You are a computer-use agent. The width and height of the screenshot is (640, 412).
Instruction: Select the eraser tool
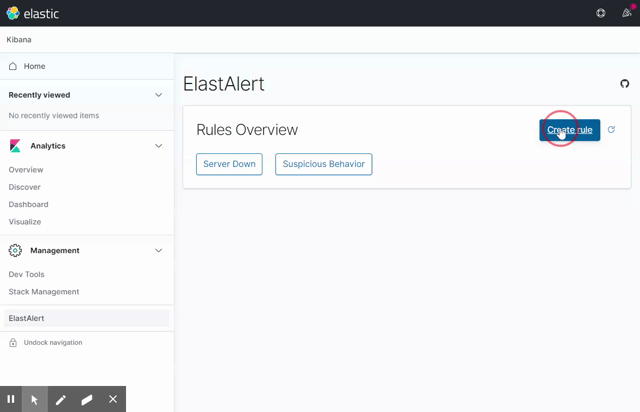(87, 399)
